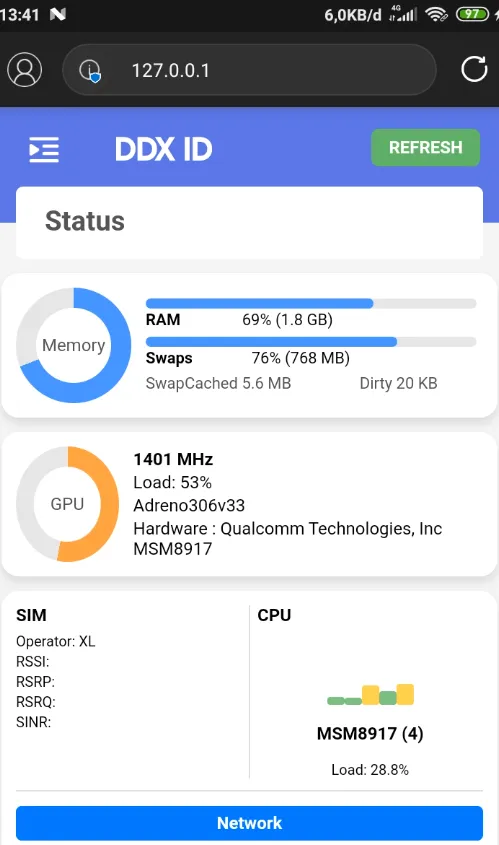Tap the 4G signal strength icon
The height and width of the screenshot is (845, 499).
point(403,14)
